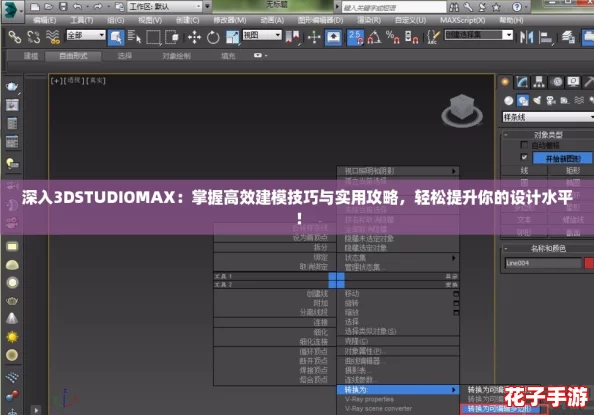Open the Edit Named Selection Sets tool

(433, 37)
